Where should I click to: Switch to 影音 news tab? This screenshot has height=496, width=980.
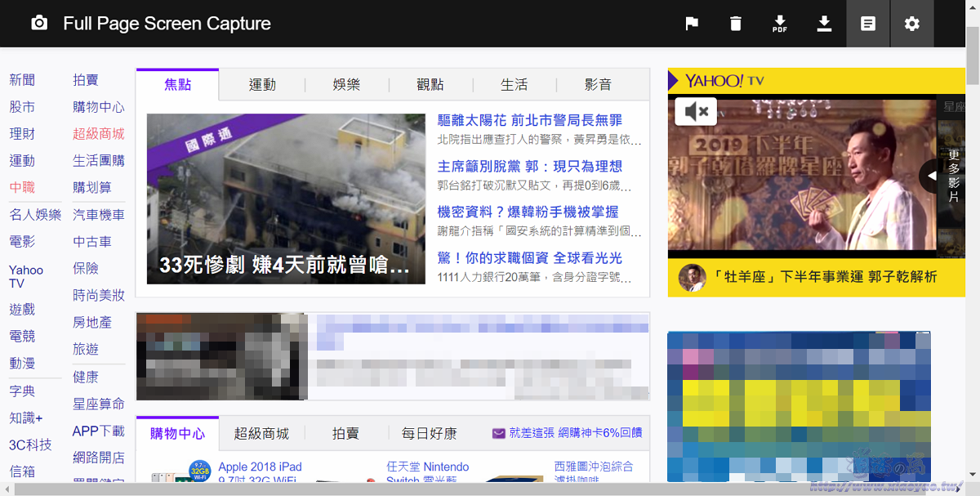click(599, 85)
